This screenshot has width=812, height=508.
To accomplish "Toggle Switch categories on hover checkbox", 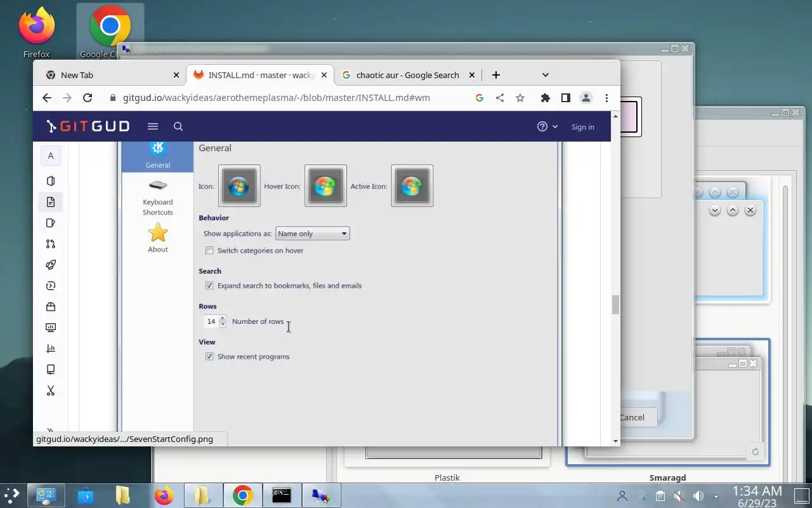I will point(209,250).
